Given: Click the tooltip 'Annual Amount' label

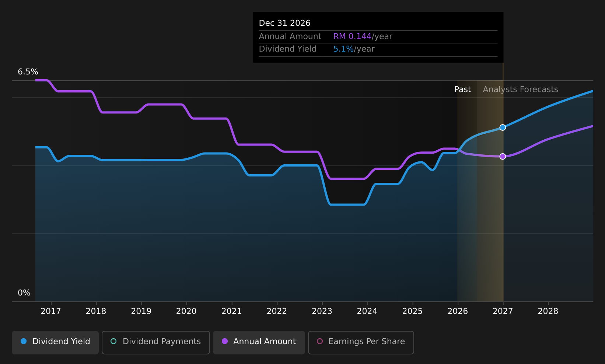Looking at the screenshot, I should point(290,36).
